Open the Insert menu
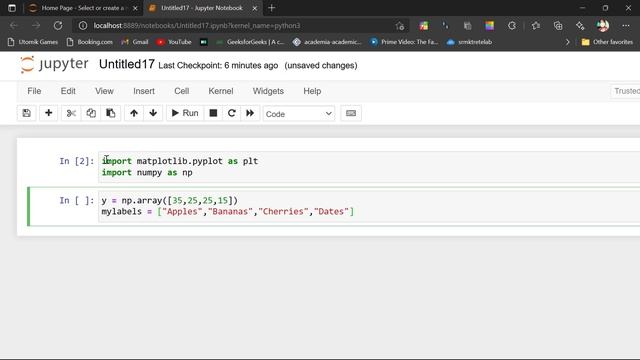This screenshot has height=360, width=640. click(144, 91)
